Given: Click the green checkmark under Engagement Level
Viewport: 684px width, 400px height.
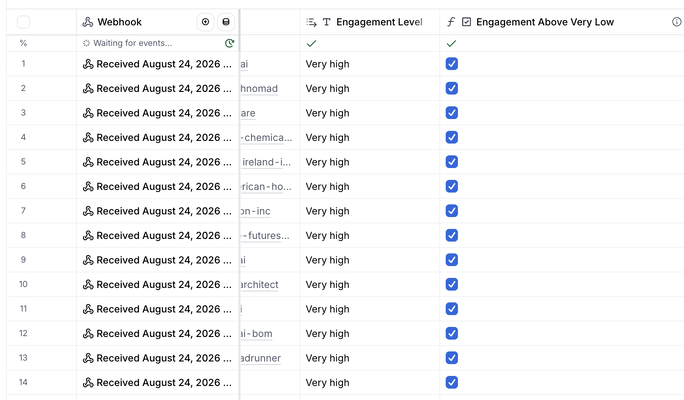Looking at the screenshot, I should (x=311, y=43).
